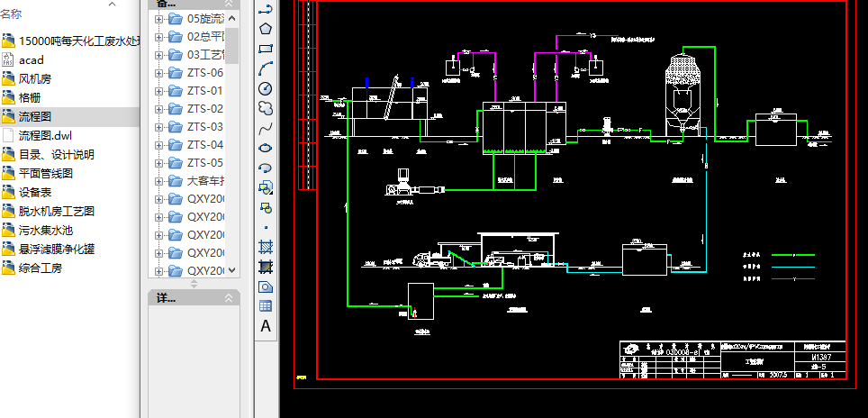
Task: Select the Table tool
Action: [x=266, y=306]
